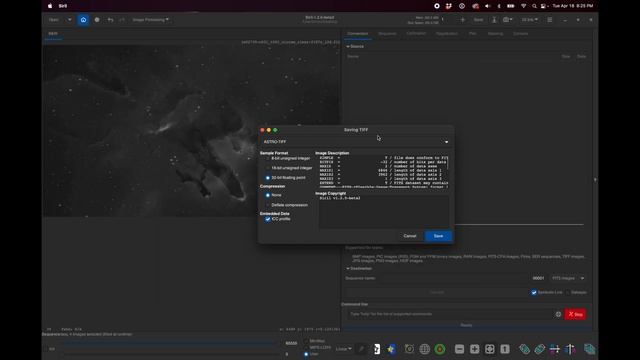Image resolution: width=640 pixels, height=360 pixels.
Task: Mirror the image horizontally
Action: (555, 349)
